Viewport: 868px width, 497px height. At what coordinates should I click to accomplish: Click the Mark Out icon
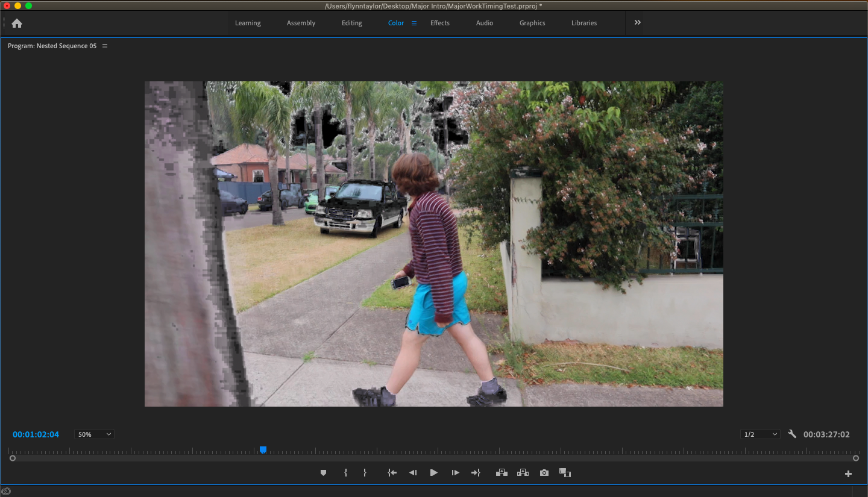[x=365, y=472]
